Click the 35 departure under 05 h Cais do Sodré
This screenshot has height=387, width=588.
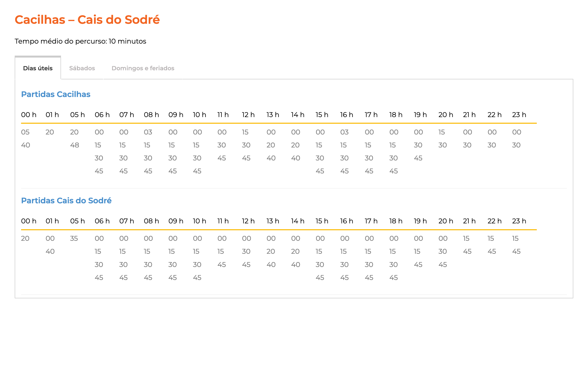coord(74,239)
